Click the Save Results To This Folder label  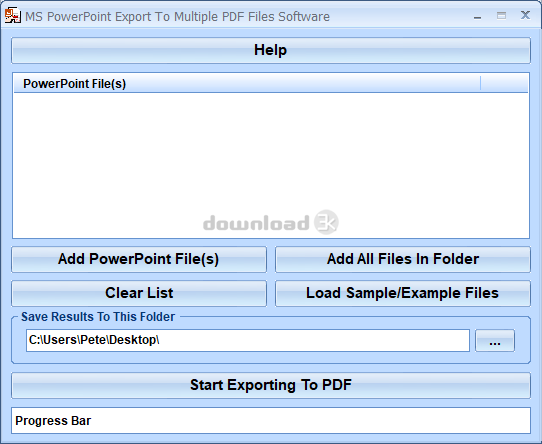98,317
